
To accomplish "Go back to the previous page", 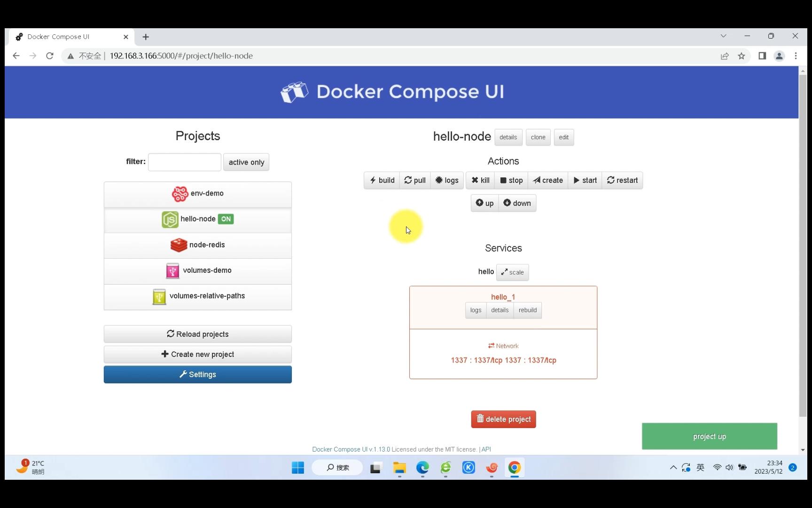I will [x=16, y=56].
